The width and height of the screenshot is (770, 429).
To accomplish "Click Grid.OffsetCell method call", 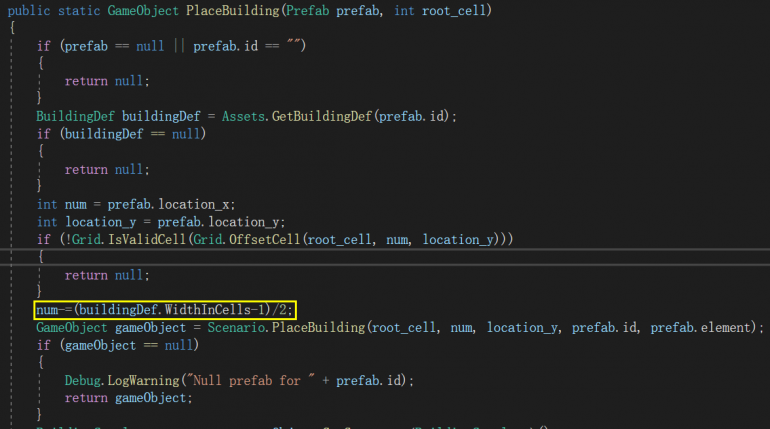I will [x=247, y=240].
